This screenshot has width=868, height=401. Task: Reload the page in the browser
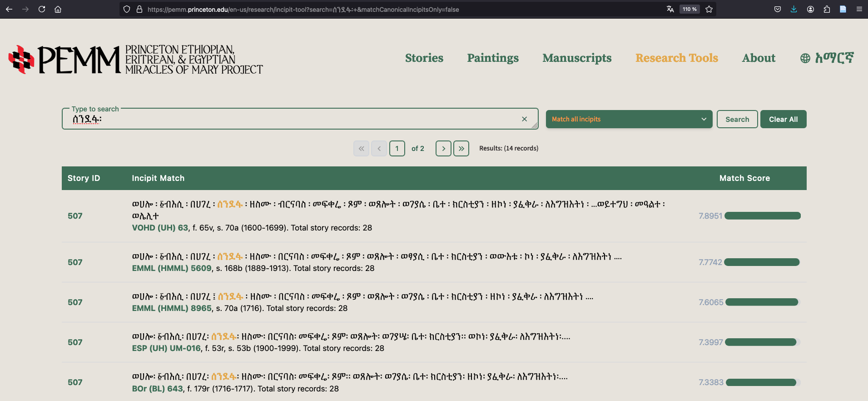pyautogui.click(x=42, y=9)
